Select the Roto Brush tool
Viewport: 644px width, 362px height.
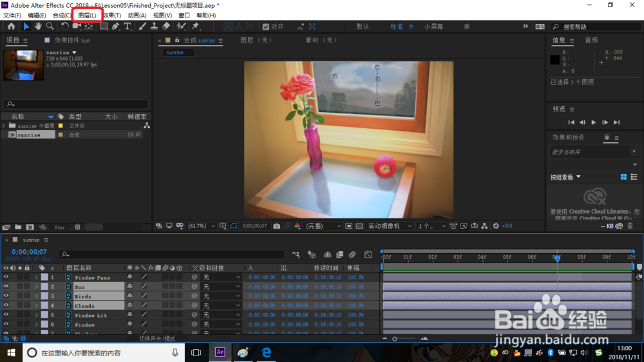pyautogui.click(x=181, y=26)
